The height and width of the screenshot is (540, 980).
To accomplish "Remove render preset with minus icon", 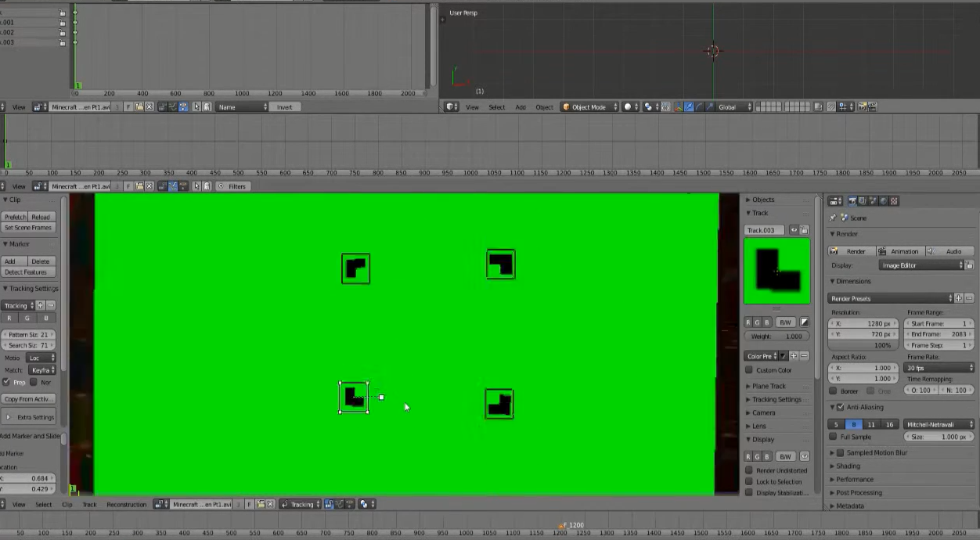I will (x=969, y=298).
